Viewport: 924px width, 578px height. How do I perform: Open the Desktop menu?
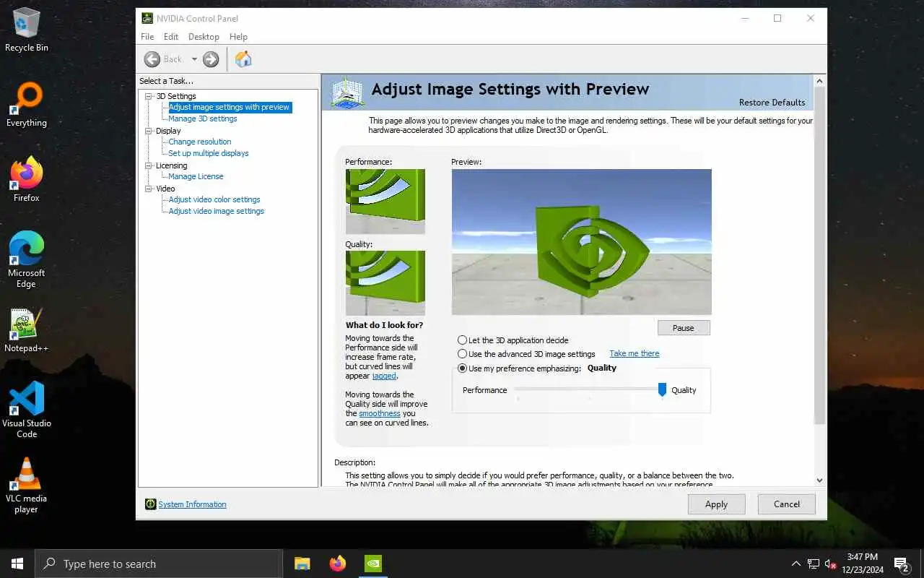[x=204, y=37]
